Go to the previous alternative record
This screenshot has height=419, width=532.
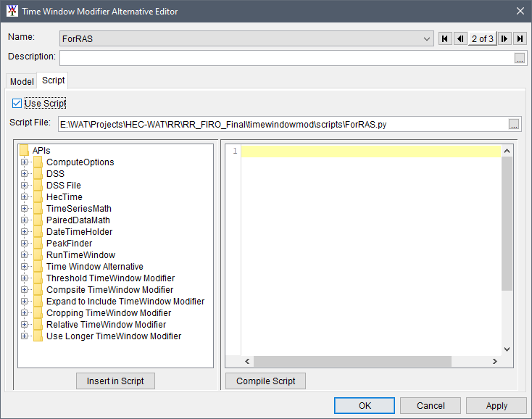(460, 38)
